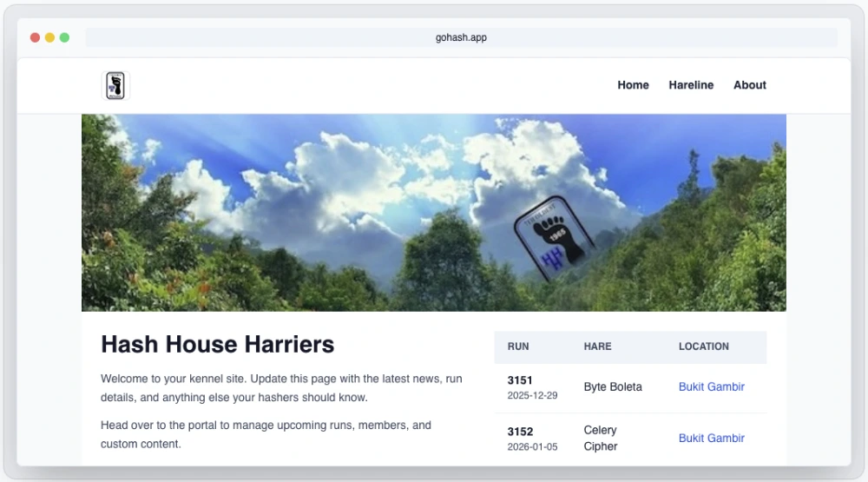868x482 pixels.
Task: Select run number 3152
Action: pos(520,432)
